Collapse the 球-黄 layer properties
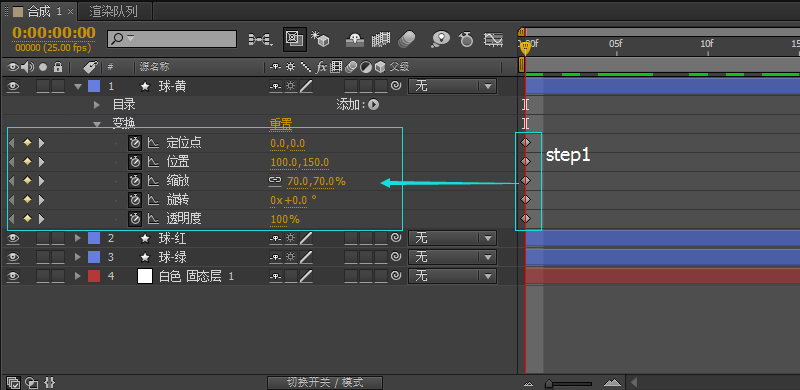The height and width of the screenshot is (390, 800). click(78, 86)
